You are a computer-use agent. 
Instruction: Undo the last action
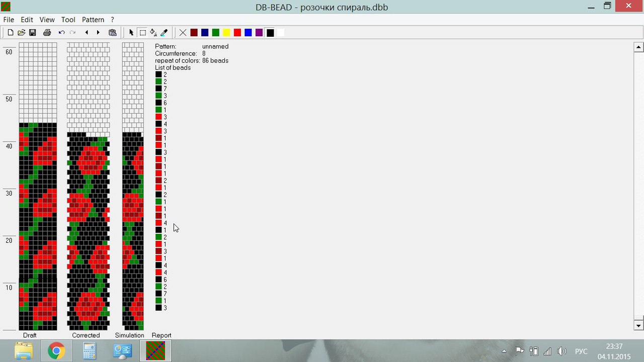pyautogui.click(x=61, y=33)
